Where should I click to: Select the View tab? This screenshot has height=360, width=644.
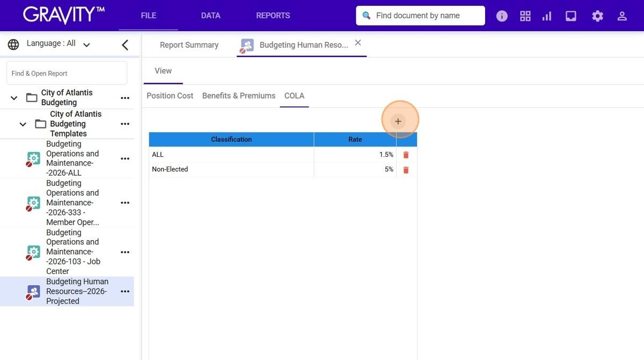point(163,71)
